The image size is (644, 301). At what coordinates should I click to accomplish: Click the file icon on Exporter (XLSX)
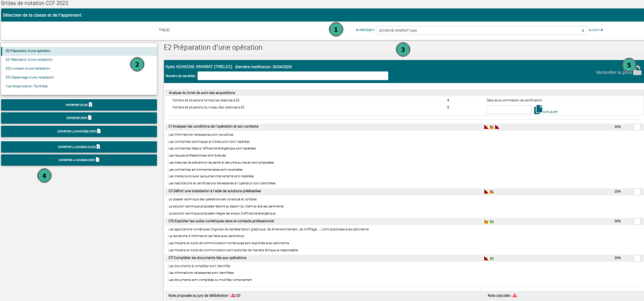[91, 104]
